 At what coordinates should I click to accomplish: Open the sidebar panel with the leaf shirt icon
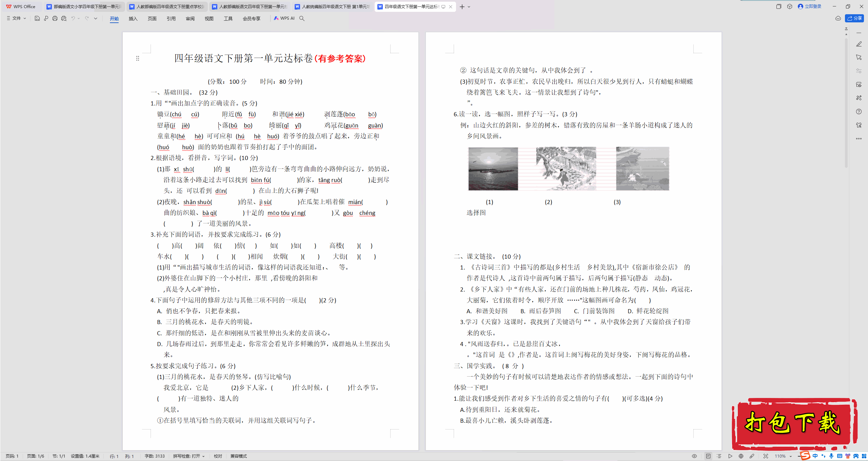[859, 84]
